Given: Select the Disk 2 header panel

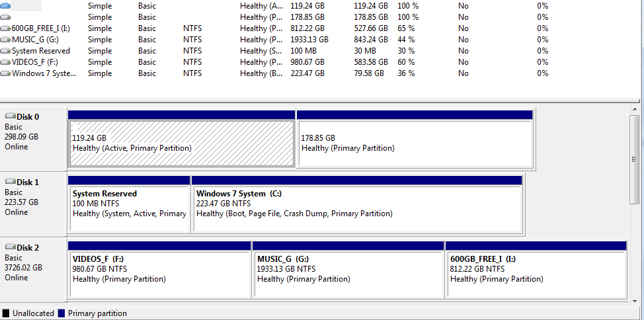Looking at the screenshot, I should click(x=33, y=270).
